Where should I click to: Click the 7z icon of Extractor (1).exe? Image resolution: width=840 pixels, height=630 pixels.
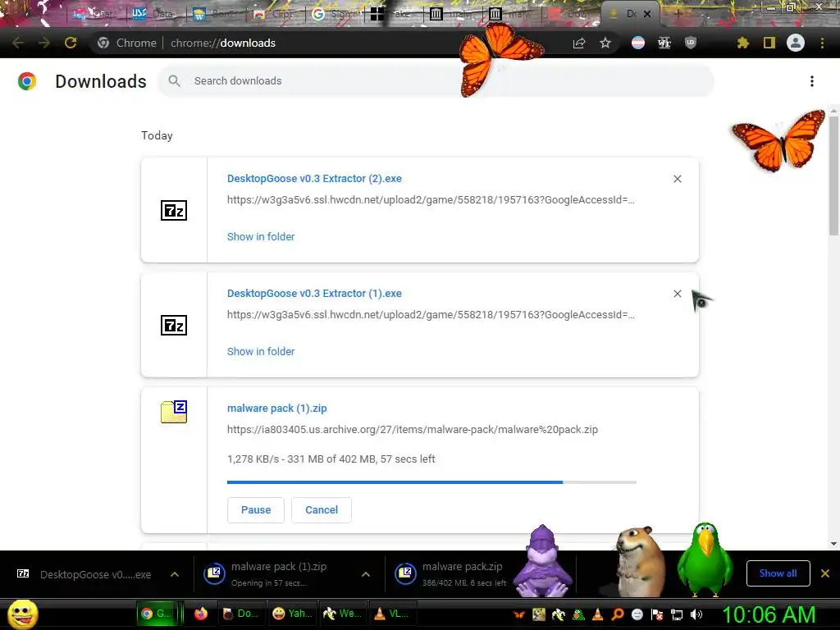(174, 325)
